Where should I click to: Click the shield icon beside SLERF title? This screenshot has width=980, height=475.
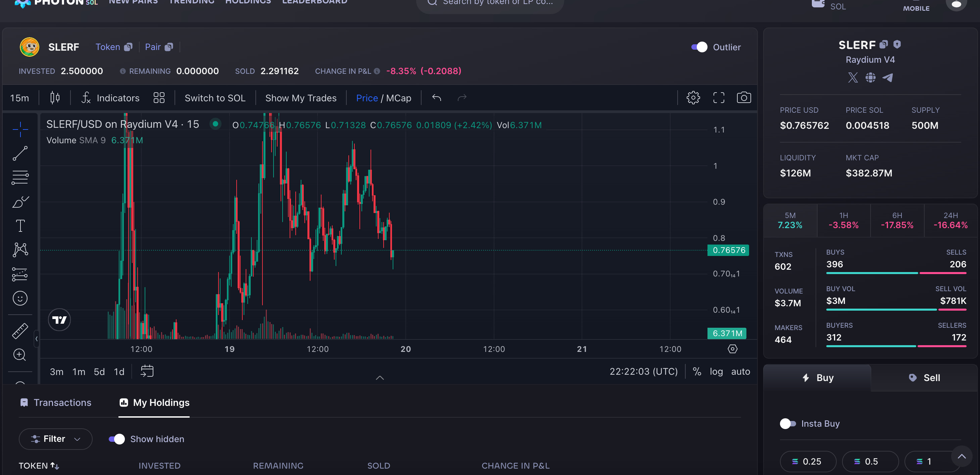(x=897, y=45)
